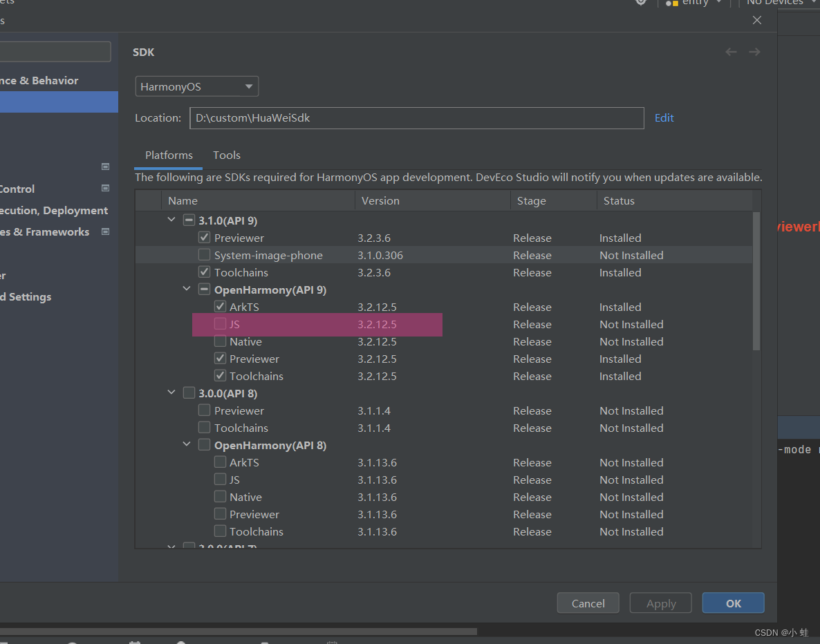Check the System-image-phone checkbox
This screenshot has width=820, height=644.
205,254
